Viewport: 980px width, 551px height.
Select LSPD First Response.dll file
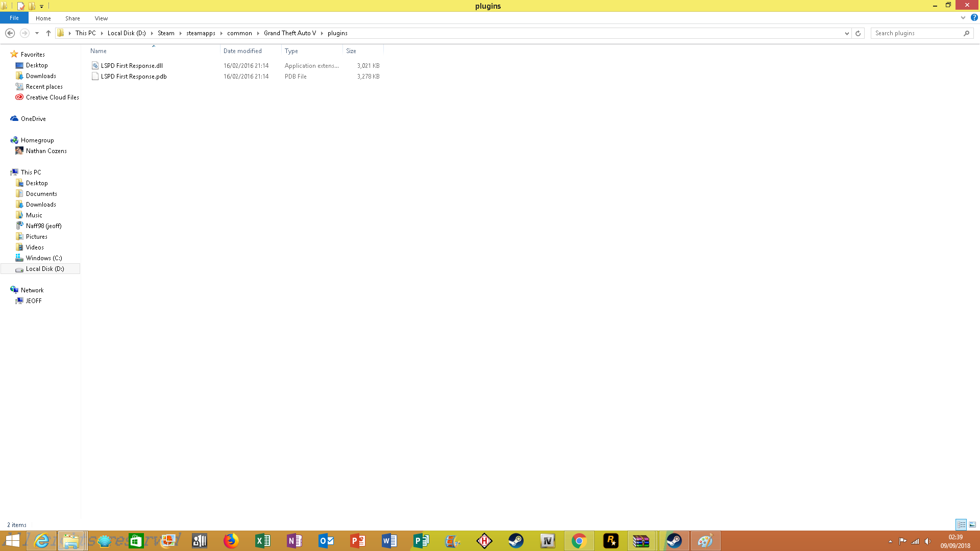(x=132, y=66)
